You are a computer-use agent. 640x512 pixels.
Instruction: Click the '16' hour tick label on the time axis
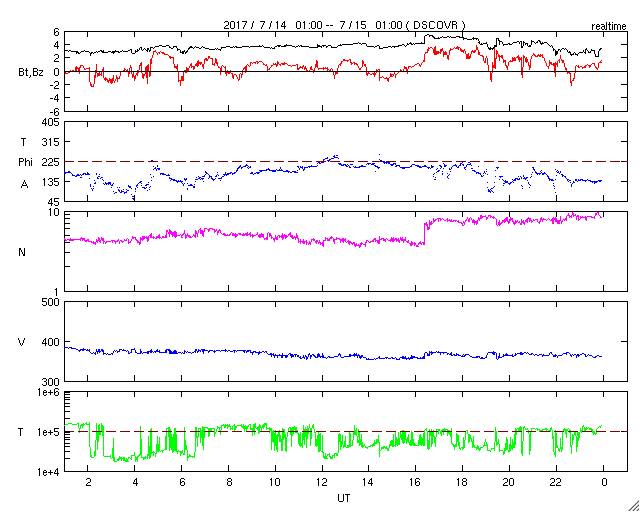point(416,482)
